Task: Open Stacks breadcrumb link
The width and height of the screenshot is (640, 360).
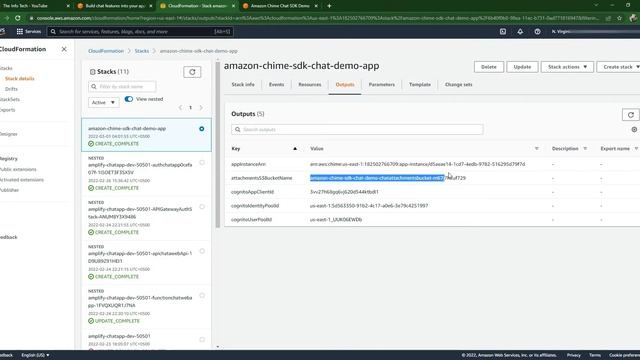Action: (142, 51)
